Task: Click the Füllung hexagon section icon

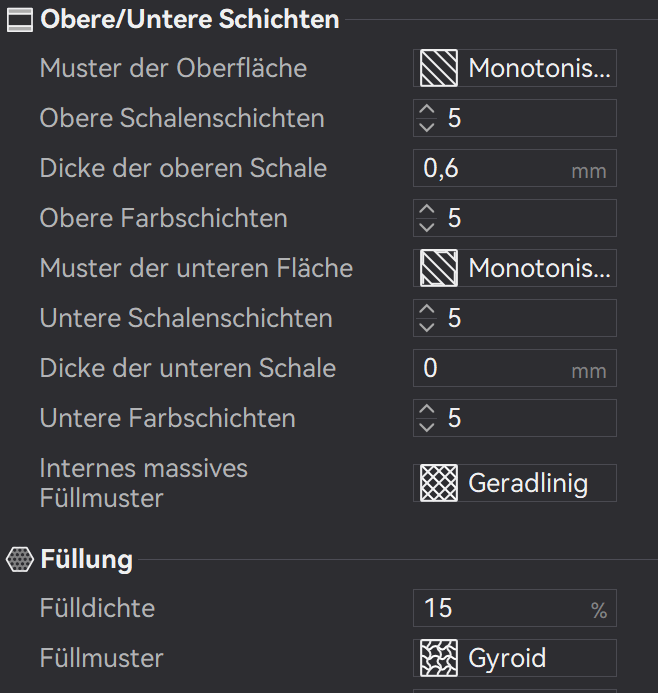Action: pyautogui.click(x=20, y=559)
